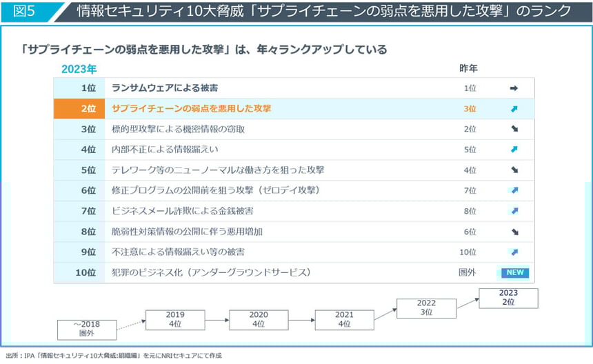Click the 出所：IPA source citation
This screenshot has width=593, height=364.
pos(114,356)
